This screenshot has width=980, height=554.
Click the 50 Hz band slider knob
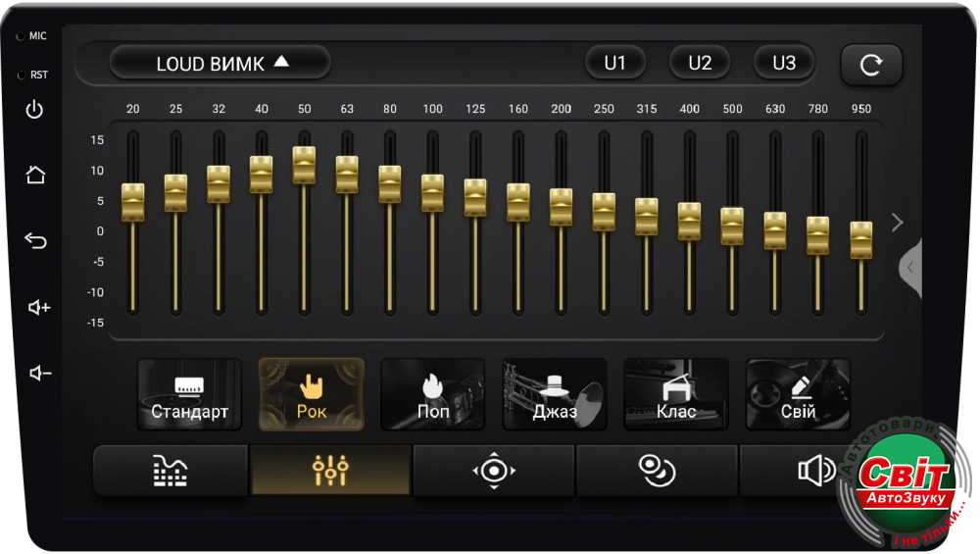[x=304, y=165]
